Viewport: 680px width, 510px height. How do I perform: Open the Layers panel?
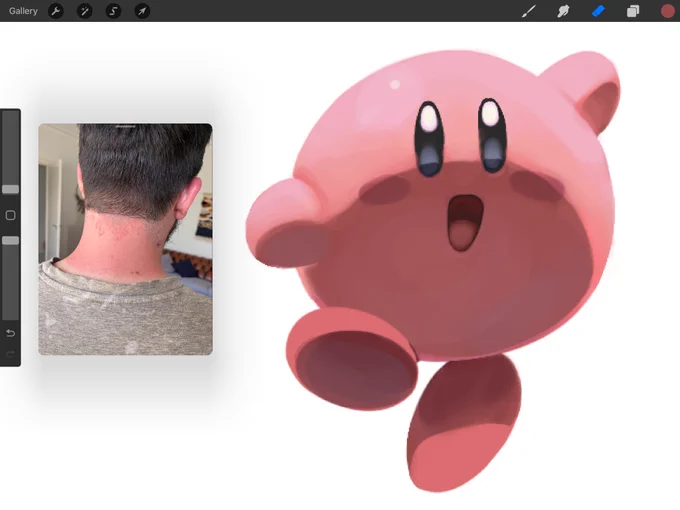[x=633, y=11]
